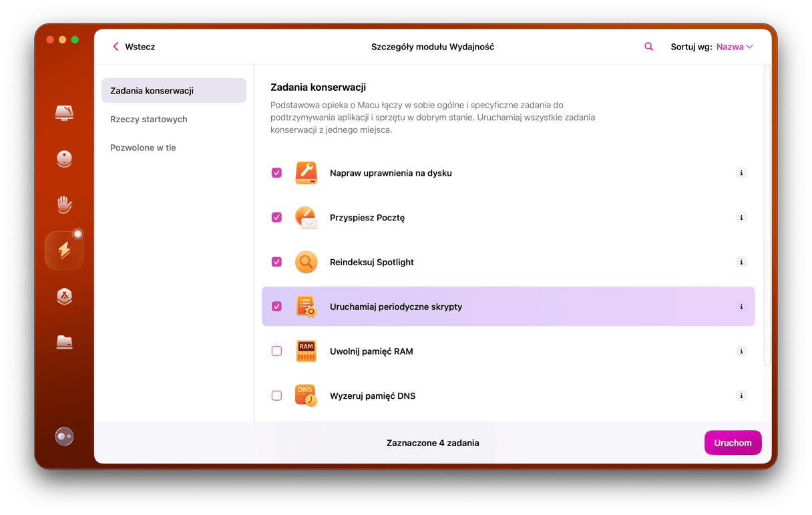Click the magnifier search icon in header

(x=648, y=47)
